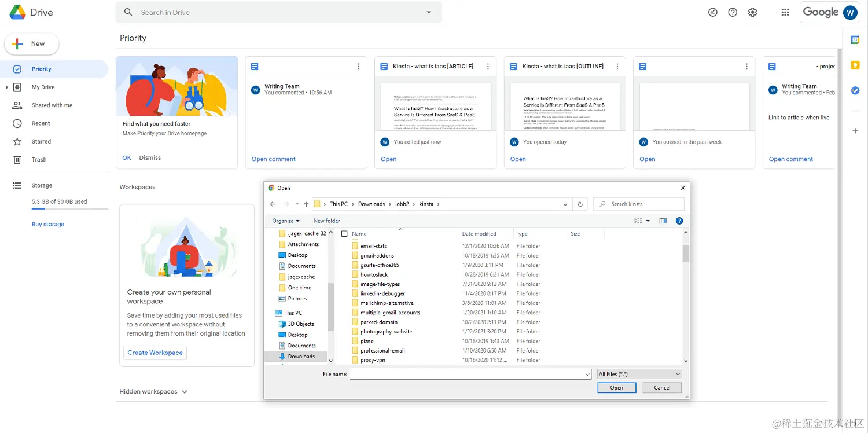The image size is (868, 433).
Task: Toggle the preview pane in the Open dialog
Action: point(663,221)
